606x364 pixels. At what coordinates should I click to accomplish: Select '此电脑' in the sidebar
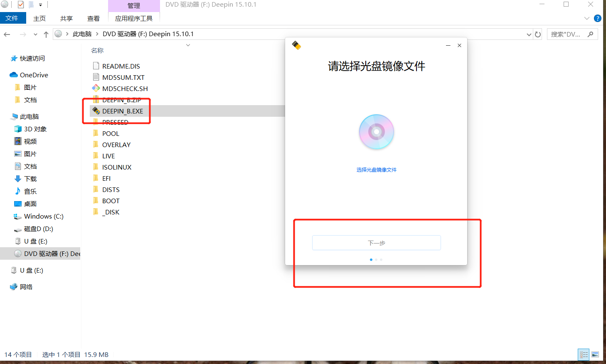pyautogui.click(x=29, y=116)
